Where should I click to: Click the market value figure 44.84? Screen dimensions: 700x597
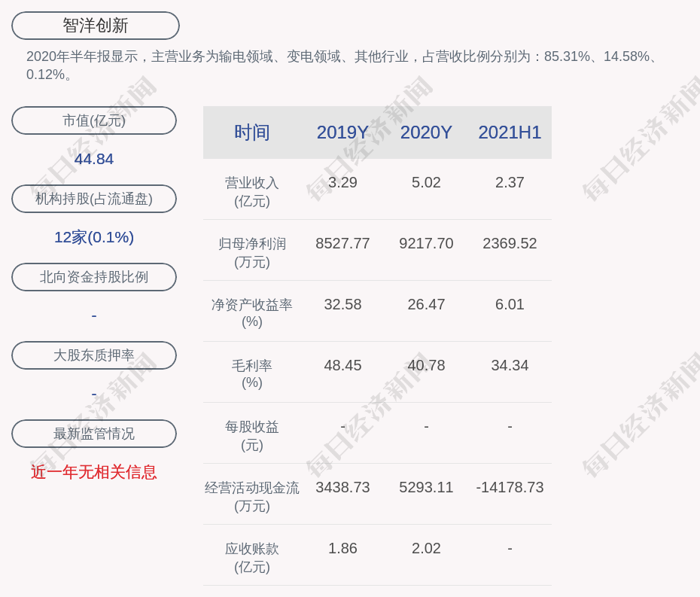[x=94, y=159]
